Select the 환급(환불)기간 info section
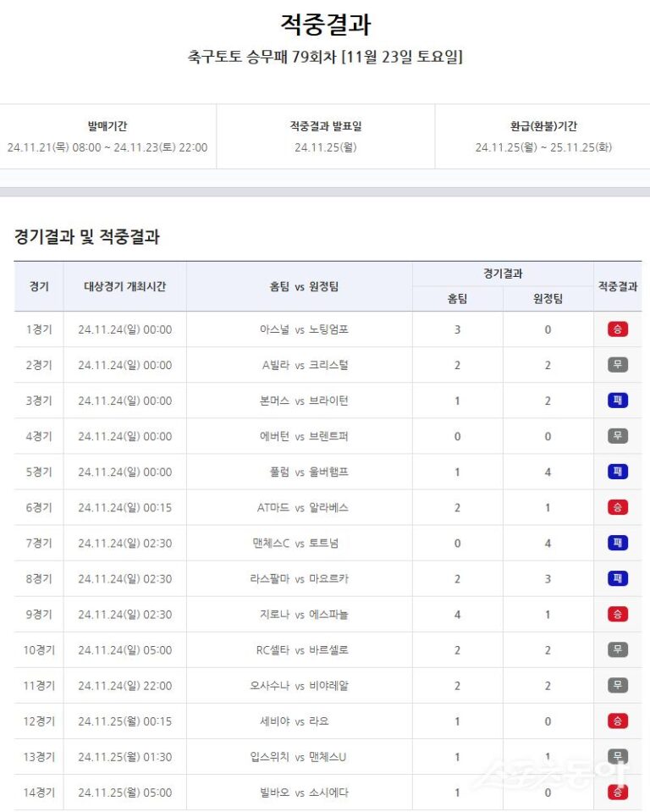Image resolution: width=650 pixels, height=812 pixels. [x=543, y=137]
